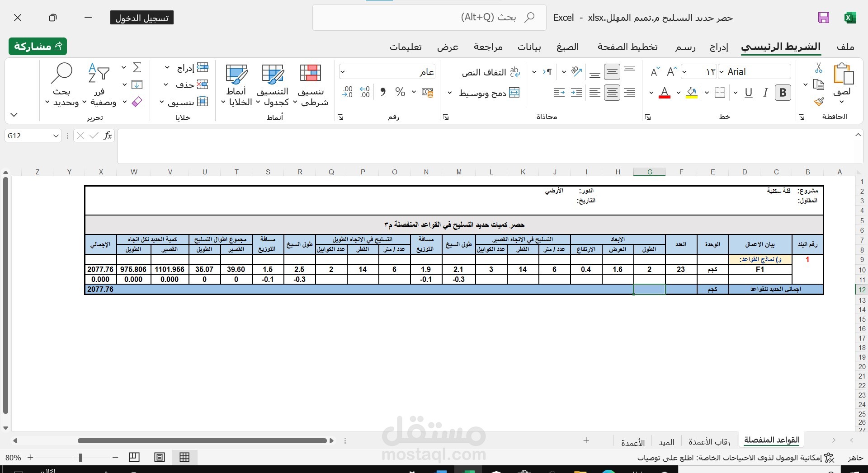
Task: Switch to the Formulas tab (الصيغ)
Action: pos(567,47)
